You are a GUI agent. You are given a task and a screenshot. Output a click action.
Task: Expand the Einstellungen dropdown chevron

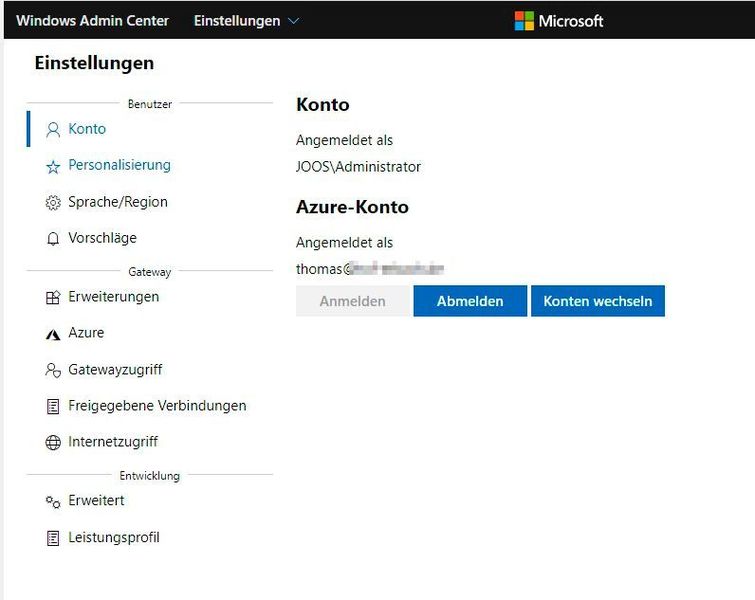coord(293,21)
